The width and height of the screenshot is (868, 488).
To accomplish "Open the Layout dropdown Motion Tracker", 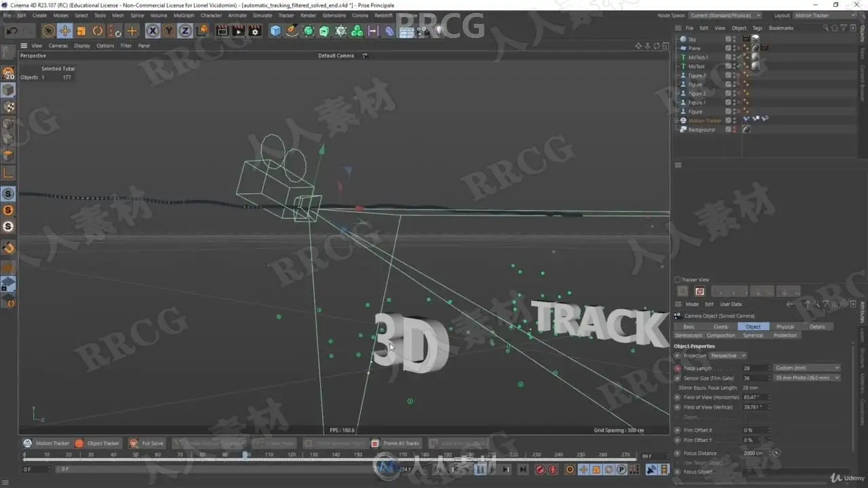I will click(825, 15).
